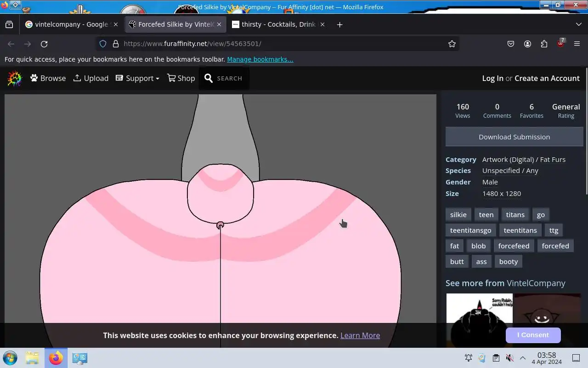The height and width of the screenshot is (368, 588).
Task: Open the Browse page
Action: [48, 78]
